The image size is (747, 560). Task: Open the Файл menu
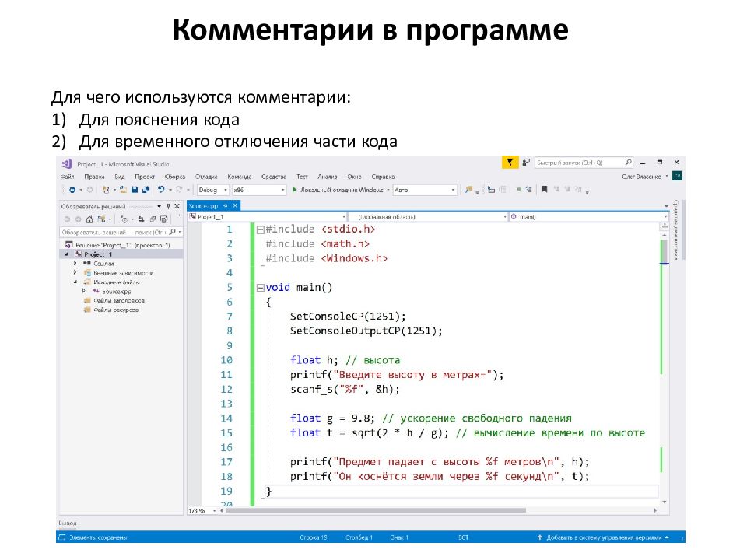click(x=68, y=177)
